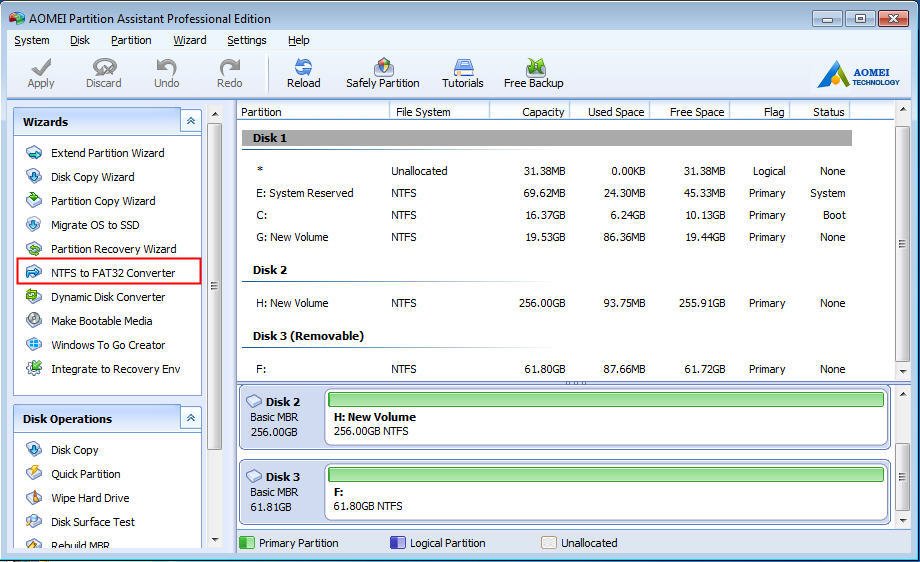Screen dimensions: 920x562
Task: Click the Disk Copy operation icon
Action: (x=34, y=449)
